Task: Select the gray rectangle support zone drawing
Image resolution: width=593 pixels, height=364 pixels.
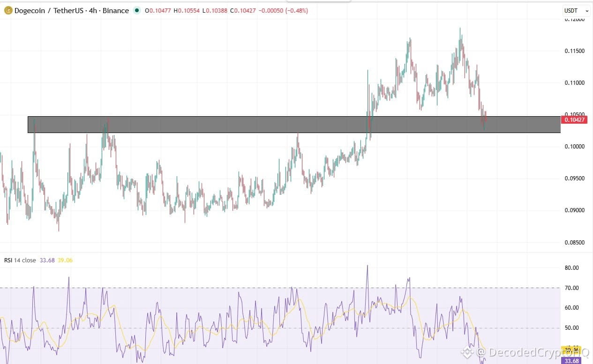Action: [294, 125]
